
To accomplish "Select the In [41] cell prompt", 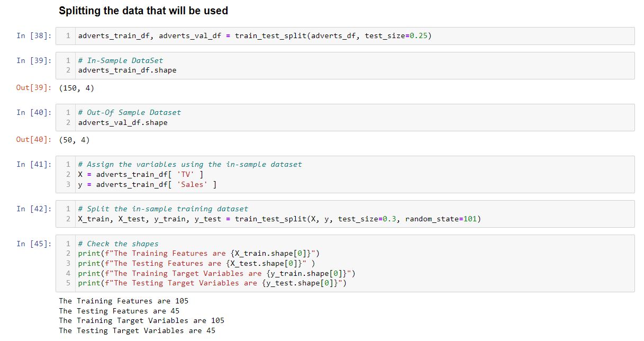I will pos(34,164).
